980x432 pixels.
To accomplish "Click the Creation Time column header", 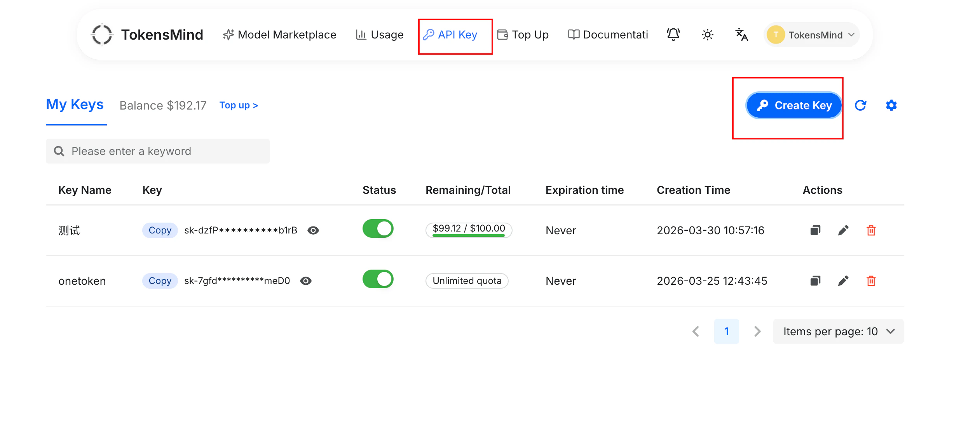I will [693, 190].
